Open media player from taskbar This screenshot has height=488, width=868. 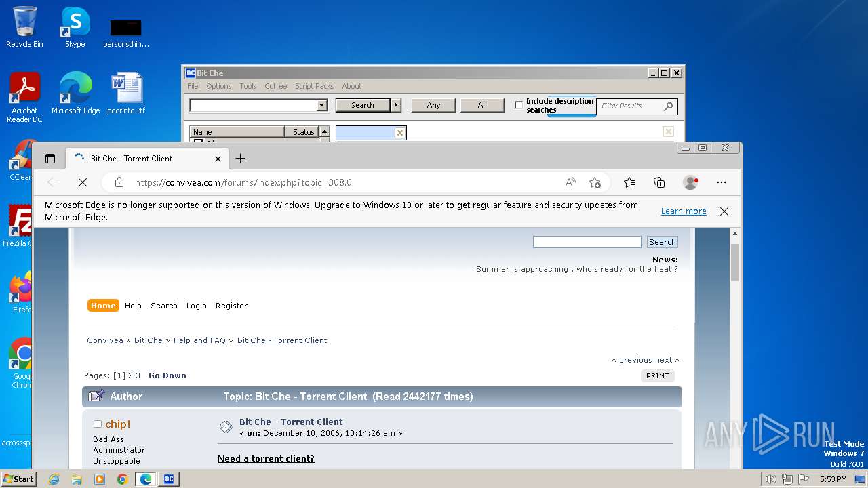click(100, 479)
